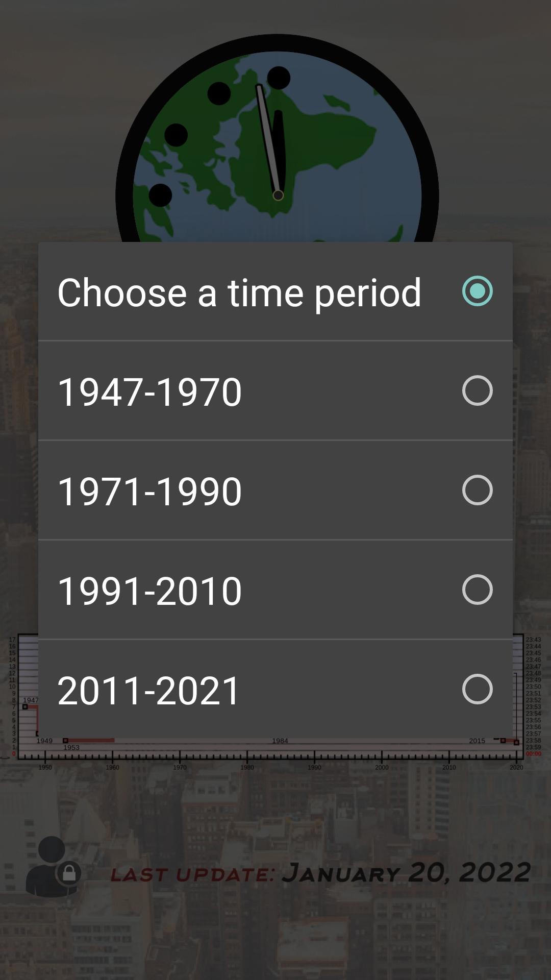Click the 1953 label on the timeline
Screen dimensions: 551x980
[71, 747]
